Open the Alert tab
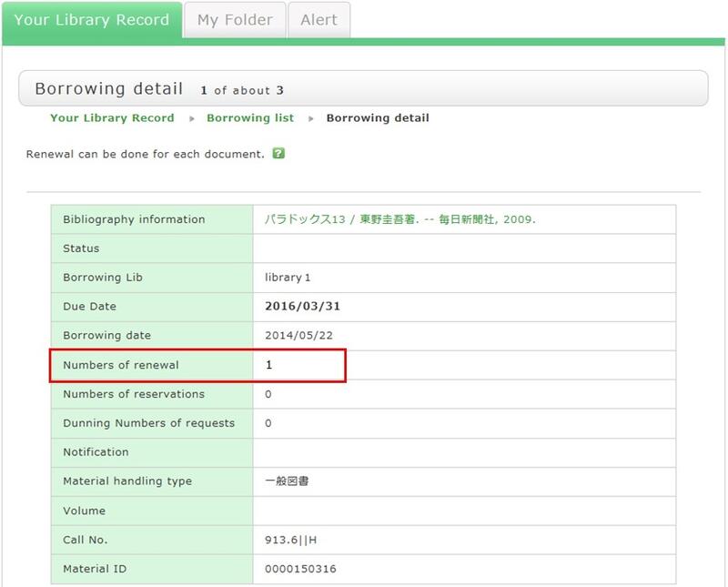Viewport: 728px width, 587px height. tap(318, 20)
